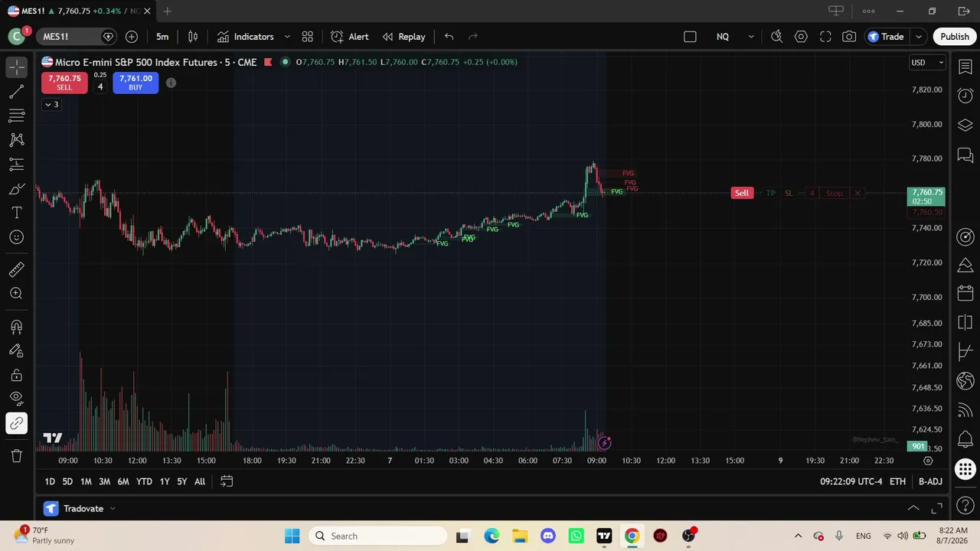Open quick search lightning icon

pos(776,37)
